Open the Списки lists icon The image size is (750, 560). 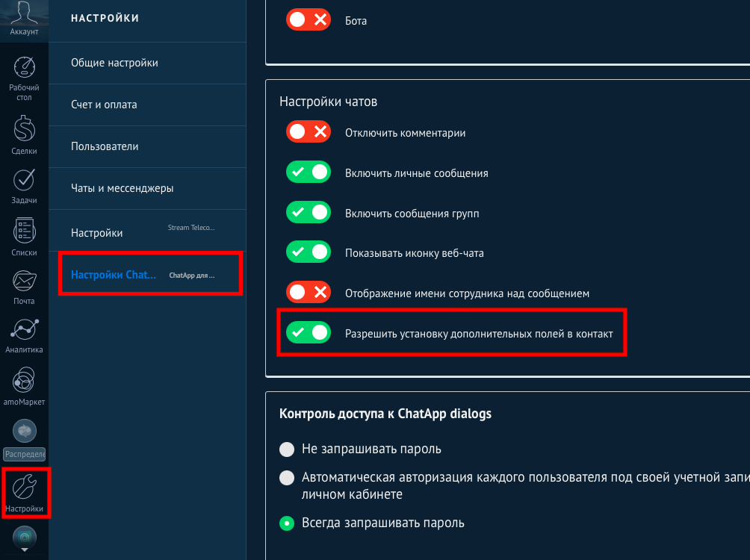pos(25,231)
